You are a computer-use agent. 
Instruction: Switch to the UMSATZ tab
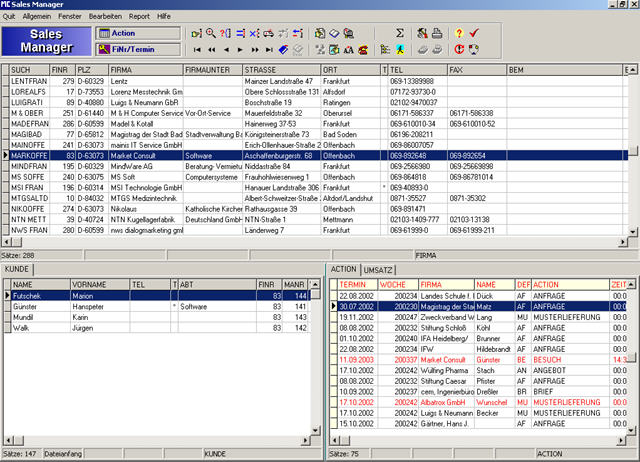click(378, 271)
